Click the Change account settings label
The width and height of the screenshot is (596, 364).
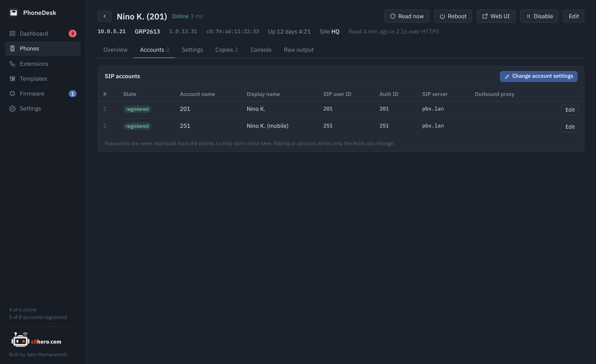coord(542,76)
